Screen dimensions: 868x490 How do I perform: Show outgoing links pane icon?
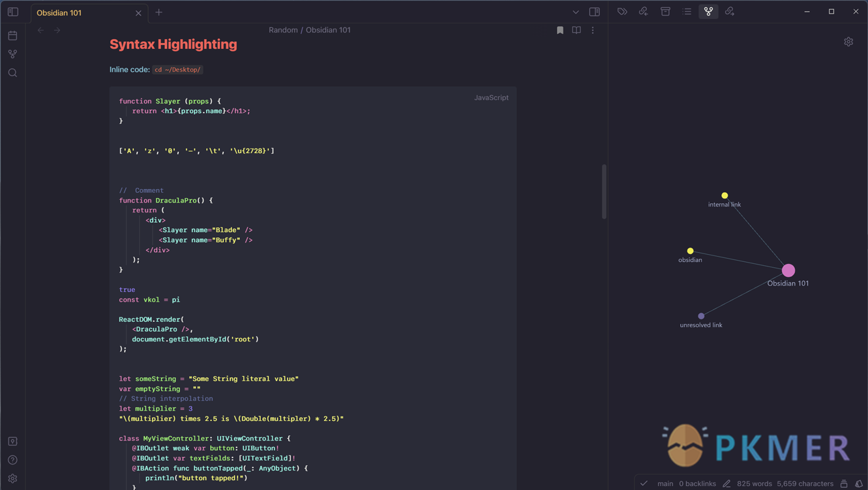(730, 12)
